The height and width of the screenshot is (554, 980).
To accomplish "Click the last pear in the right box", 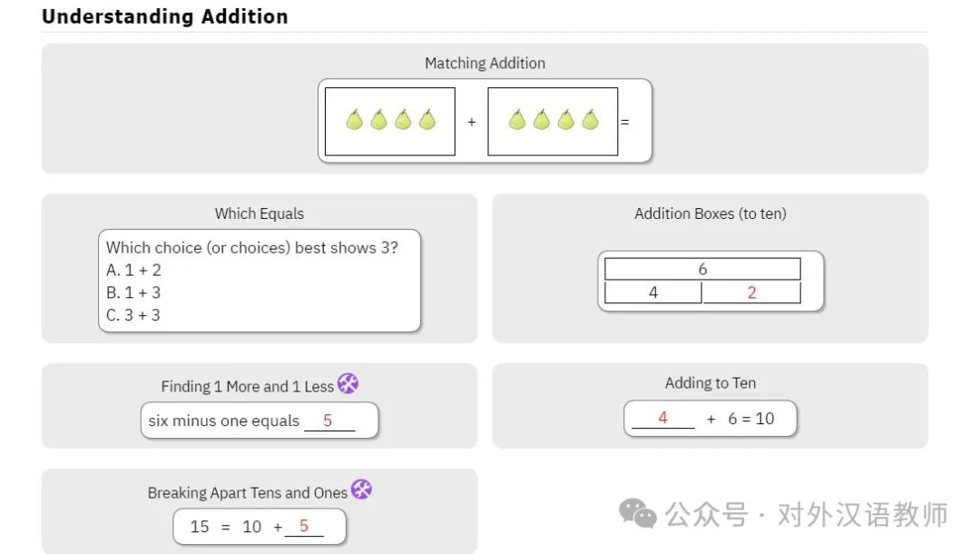I will click(590, 120).
